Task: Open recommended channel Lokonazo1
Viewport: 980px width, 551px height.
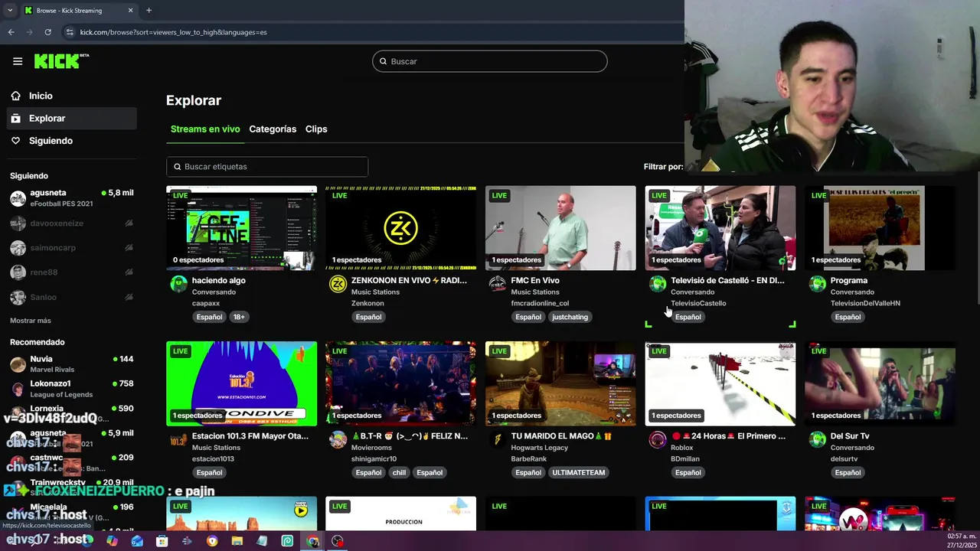Action: tap(72, 389)
